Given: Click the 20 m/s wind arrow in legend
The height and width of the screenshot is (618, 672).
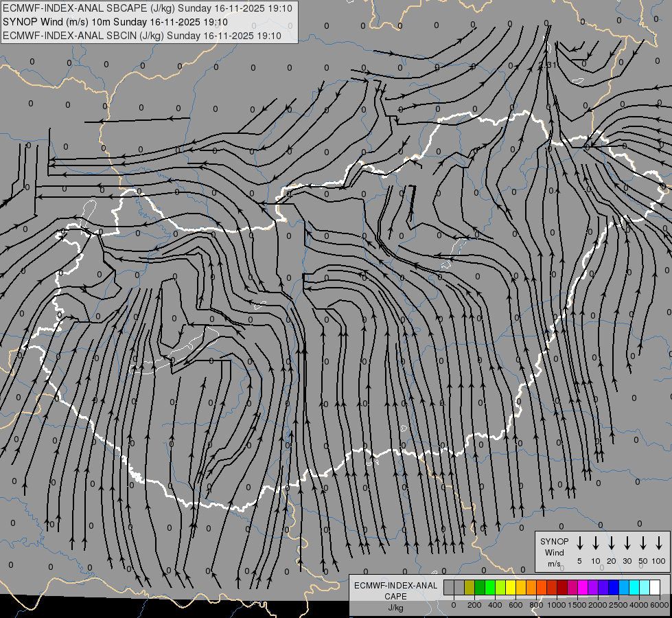Looking at the screenshot, I should click(612, 542).
